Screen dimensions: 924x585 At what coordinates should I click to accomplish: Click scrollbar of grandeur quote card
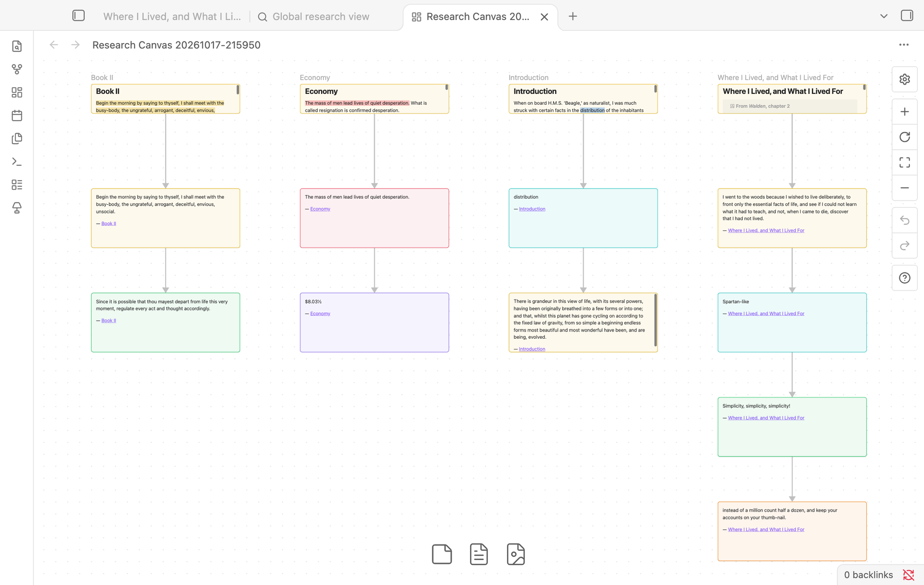pos(656,320)
